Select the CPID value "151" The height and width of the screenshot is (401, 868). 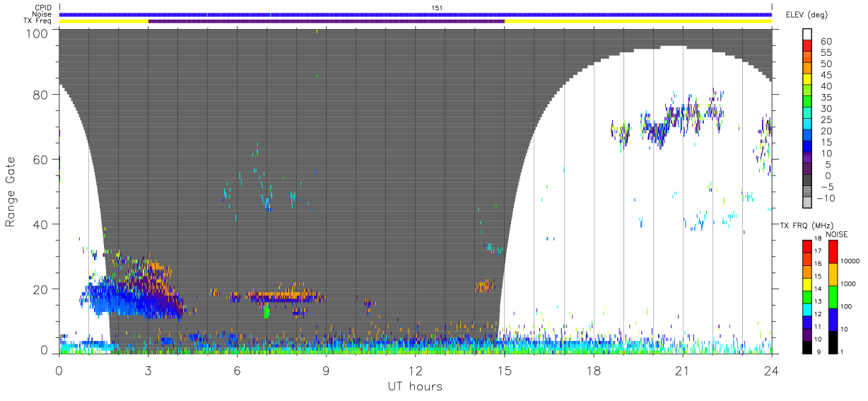tap(437, 8)
